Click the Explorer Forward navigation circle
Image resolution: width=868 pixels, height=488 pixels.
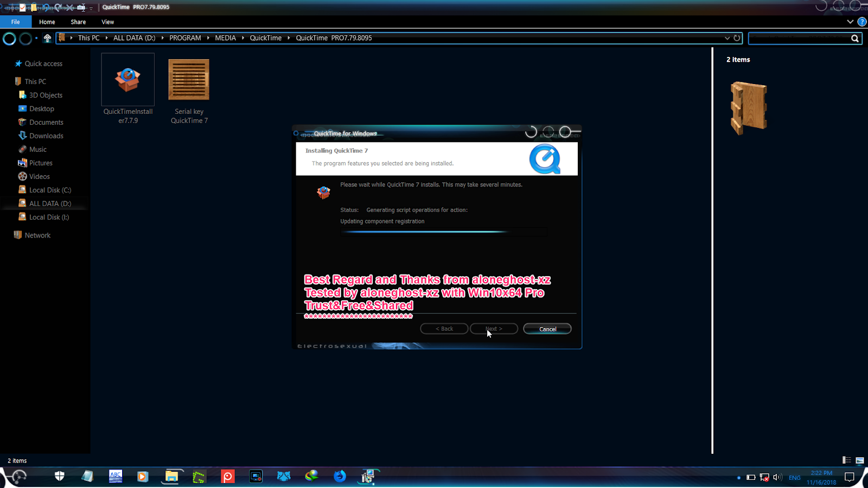[x=25, y=38]
